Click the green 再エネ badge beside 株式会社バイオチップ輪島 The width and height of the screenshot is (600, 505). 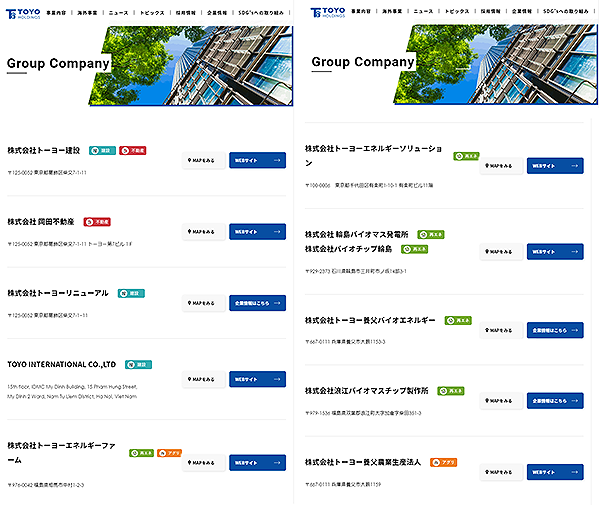click(x=414, y=248)
